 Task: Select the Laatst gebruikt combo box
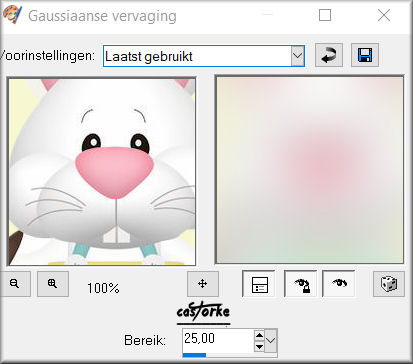click(x=204, y=56)
